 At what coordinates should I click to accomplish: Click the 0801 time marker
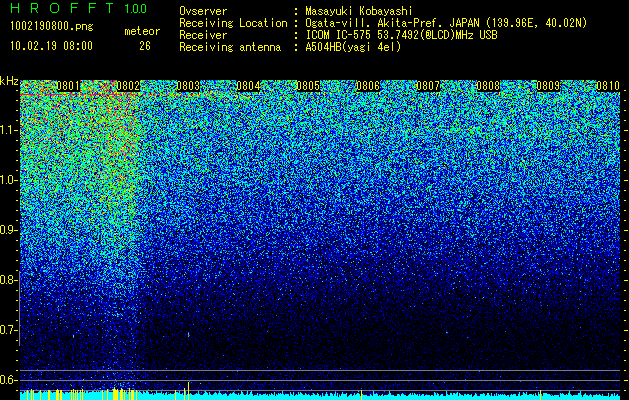[x=68, y=86]
